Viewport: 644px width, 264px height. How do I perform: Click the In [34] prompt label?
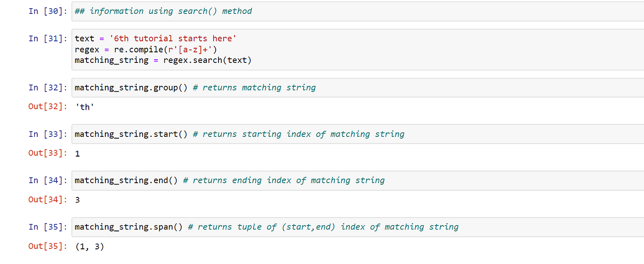click(x=48, y=180)
